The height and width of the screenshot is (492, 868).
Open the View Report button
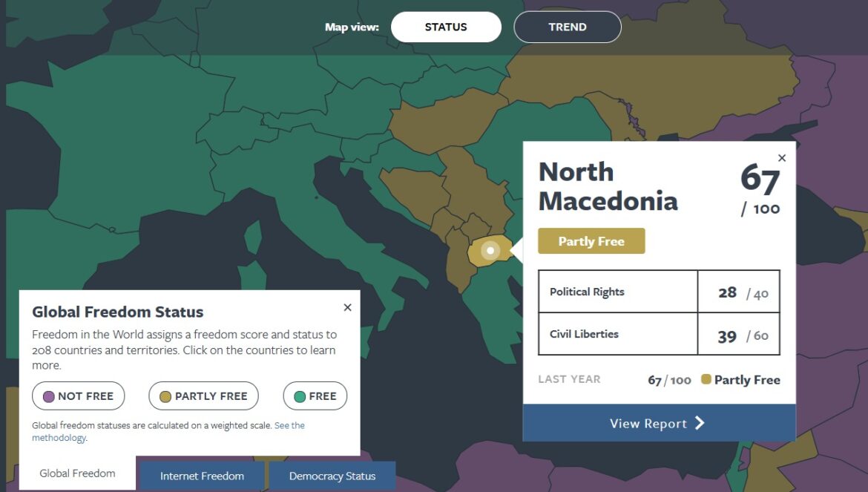(659, 423)
